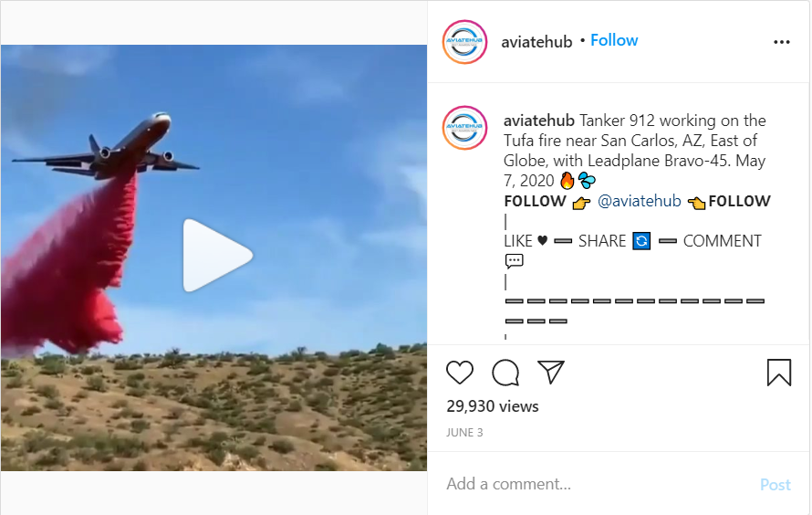Open the three-dot more options menu
This screenshot has height=515, width=812.
782,42
